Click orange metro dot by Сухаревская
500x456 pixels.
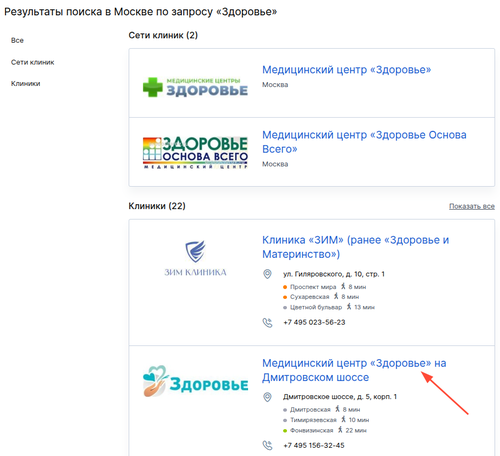coord(285,297)
